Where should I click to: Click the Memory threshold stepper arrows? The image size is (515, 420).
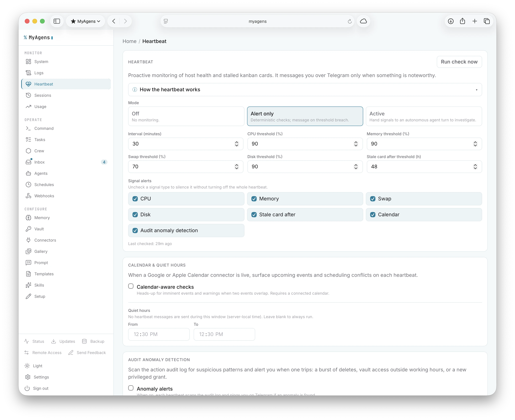[475, 144]
